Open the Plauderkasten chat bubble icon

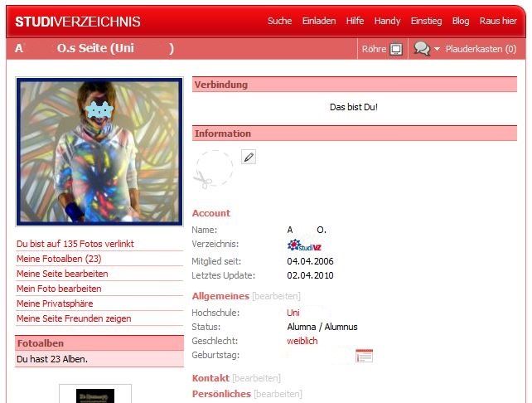(x=422, y=49)
